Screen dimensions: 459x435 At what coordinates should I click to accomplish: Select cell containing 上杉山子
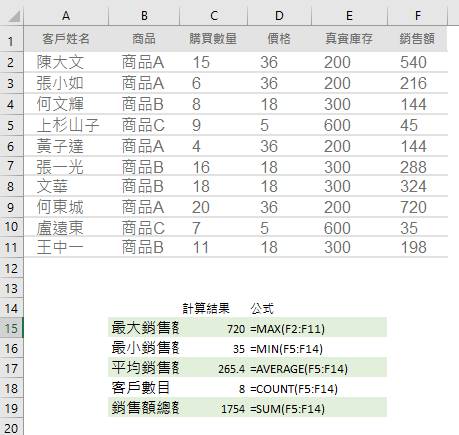(66, 125)
